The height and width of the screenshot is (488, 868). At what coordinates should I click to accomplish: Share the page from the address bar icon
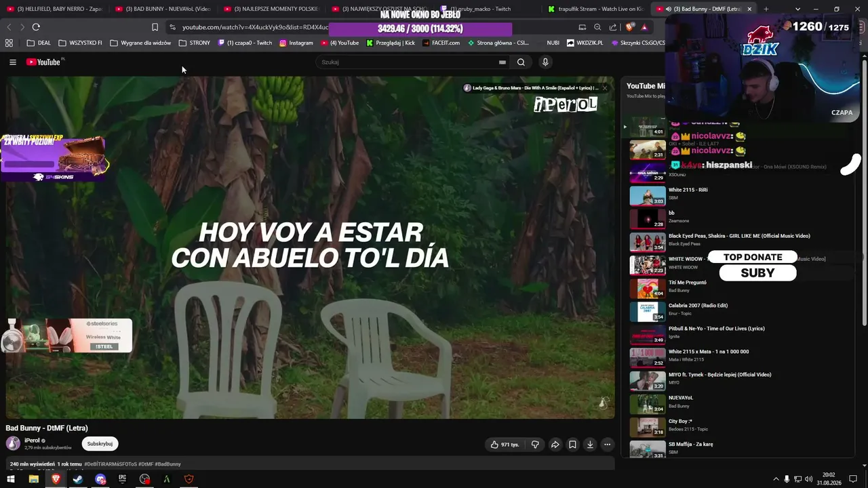point(613,27)
